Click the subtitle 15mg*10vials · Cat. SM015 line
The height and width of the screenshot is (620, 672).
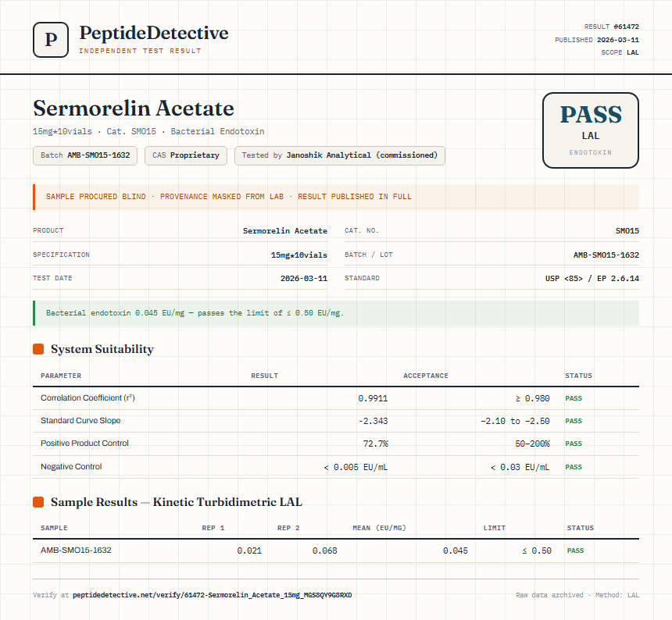148,131
